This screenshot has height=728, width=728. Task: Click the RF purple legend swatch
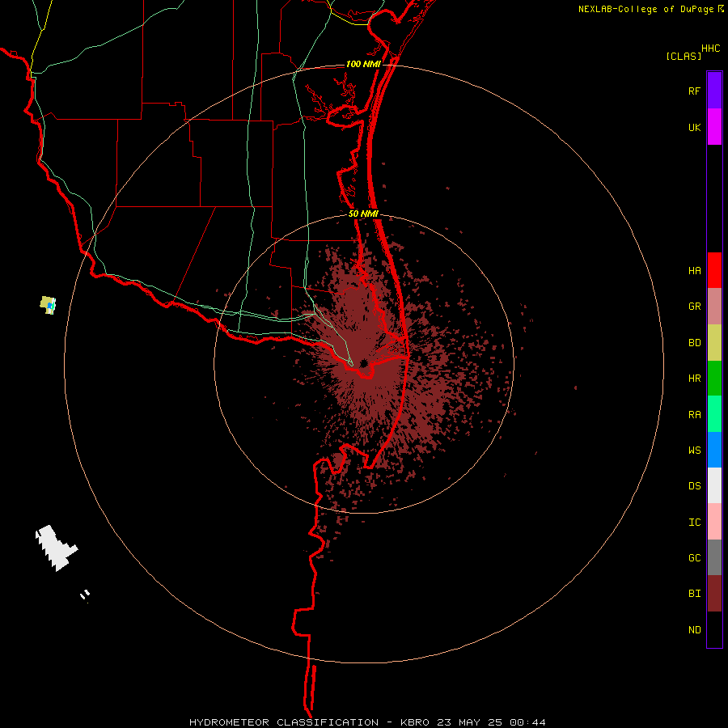[714, 90]
